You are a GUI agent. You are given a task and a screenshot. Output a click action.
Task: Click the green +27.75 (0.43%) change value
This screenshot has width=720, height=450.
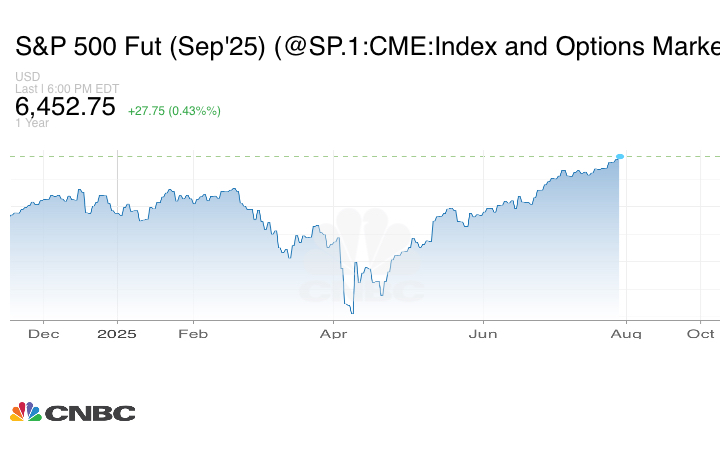(174, 110)
